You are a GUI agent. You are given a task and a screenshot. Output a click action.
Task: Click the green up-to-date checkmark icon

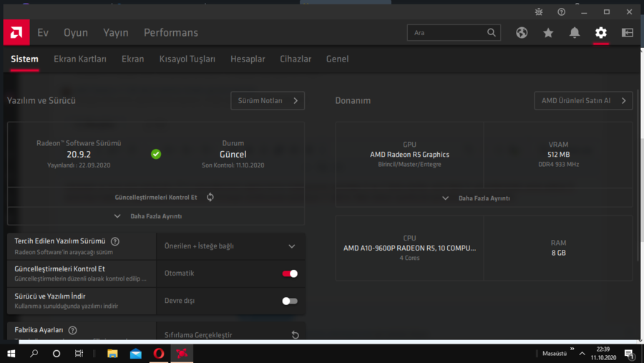click(x=156, y=154)
